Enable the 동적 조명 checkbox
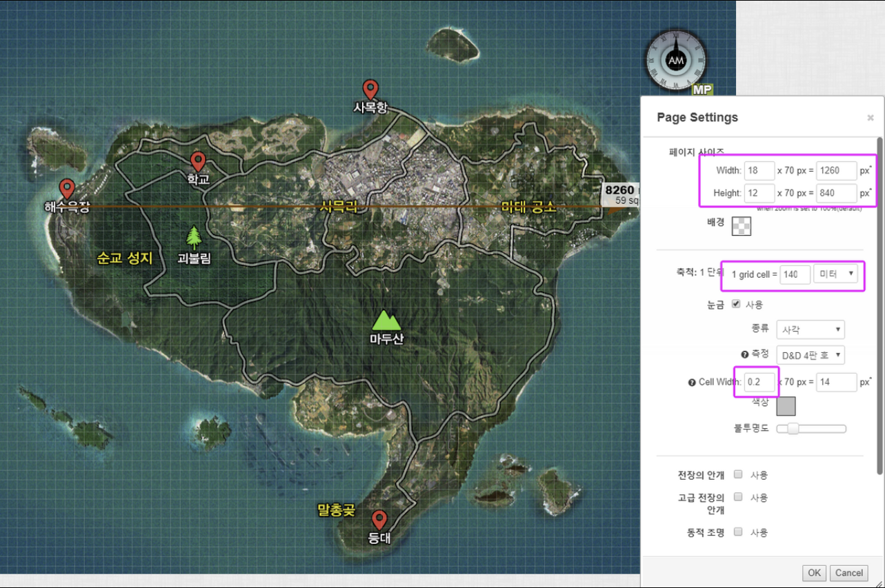Viewport: 885px width, 588px height. (738, 531)
